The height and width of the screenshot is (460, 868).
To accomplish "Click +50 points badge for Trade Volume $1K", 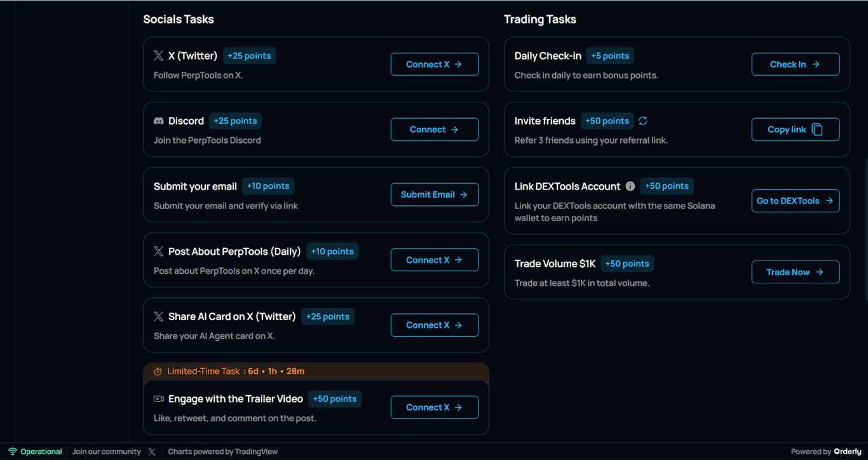I will (627, 264).
